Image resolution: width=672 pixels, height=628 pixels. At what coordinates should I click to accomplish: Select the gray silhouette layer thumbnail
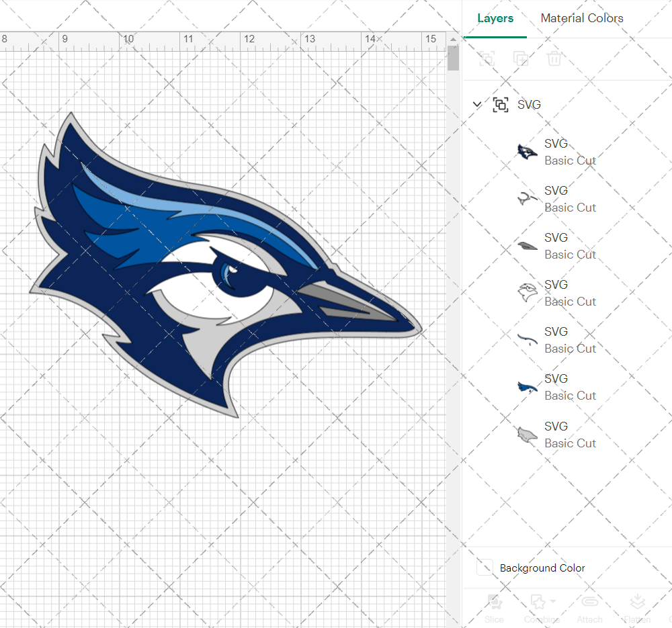[x=527, y=435]
